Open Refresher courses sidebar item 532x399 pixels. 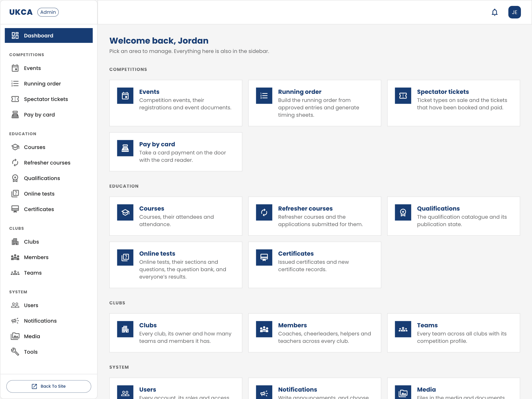click(49, 163)
